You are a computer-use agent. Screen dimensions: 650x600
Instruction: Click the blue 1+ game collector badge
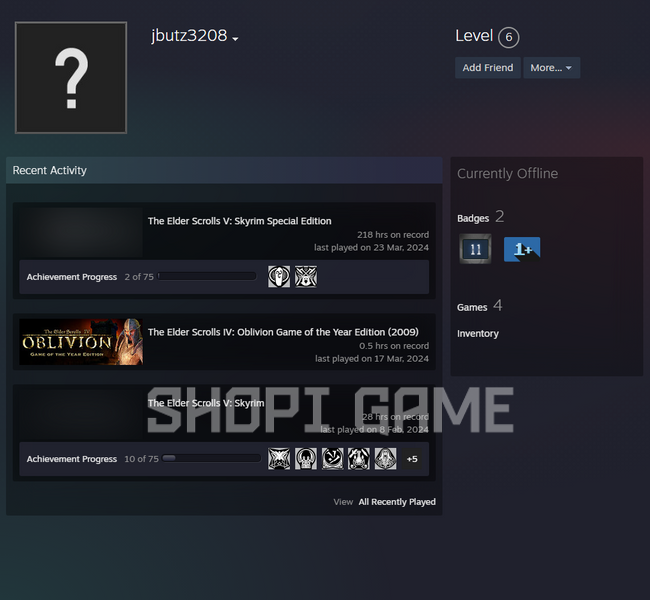tap(521, 249)
